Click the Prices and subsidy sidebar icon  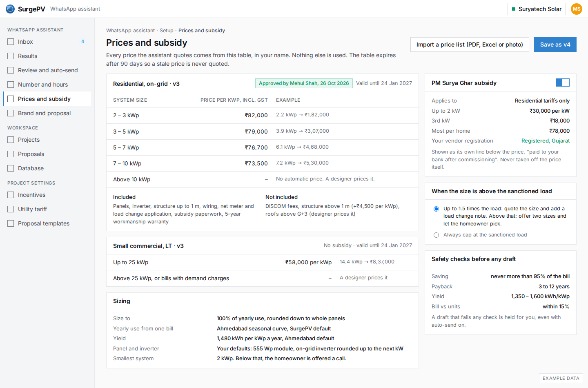pos(11,99)
